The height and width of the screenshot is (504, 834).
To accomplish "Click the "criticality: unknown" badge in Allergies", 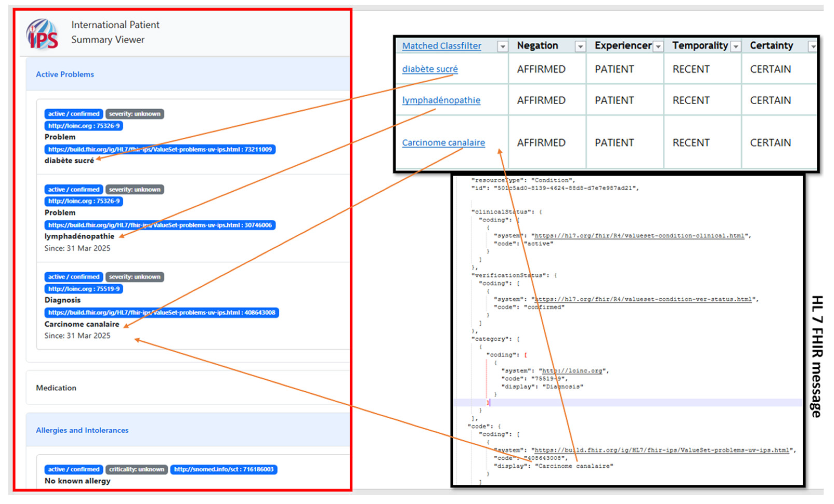I will tap(136, 469).
